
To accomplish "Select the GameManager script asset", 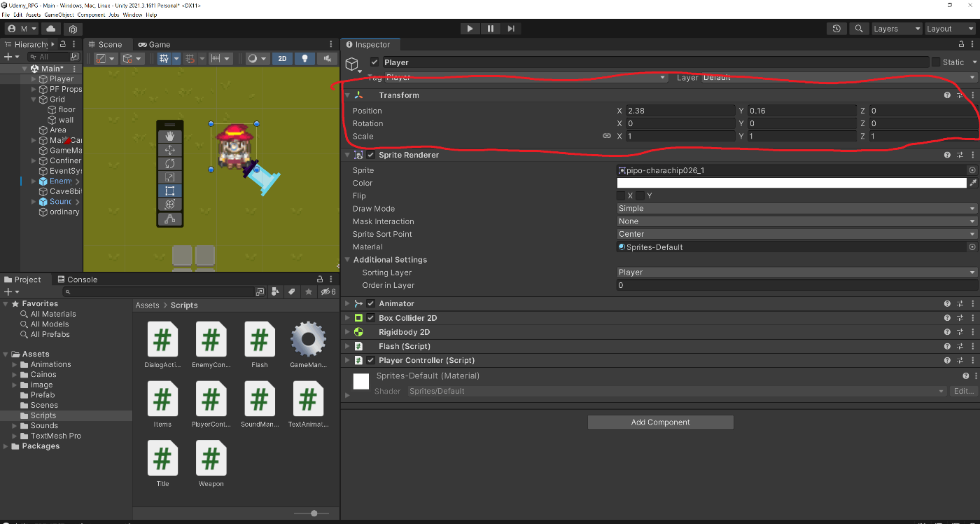I will (308, 345).
